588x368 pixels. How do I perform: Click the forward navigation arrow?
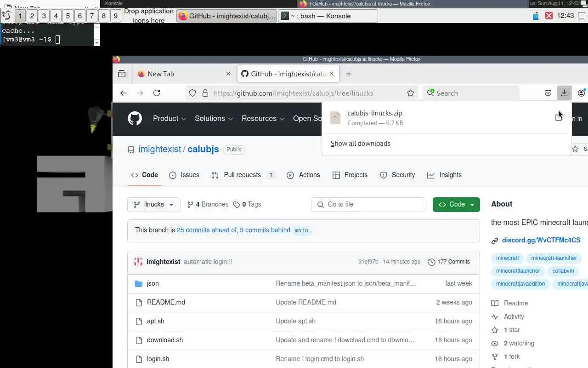(140, 93)
